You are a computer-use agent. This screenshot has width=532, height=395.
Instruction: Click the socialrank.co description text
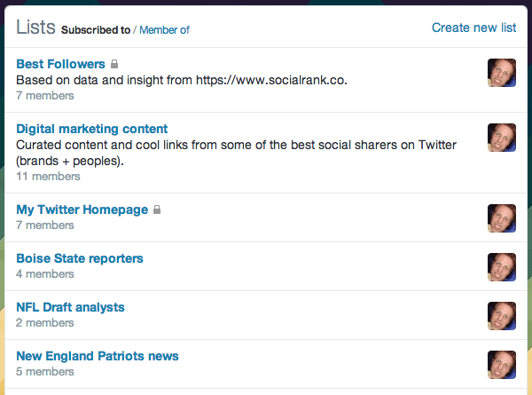pos(182,80)
